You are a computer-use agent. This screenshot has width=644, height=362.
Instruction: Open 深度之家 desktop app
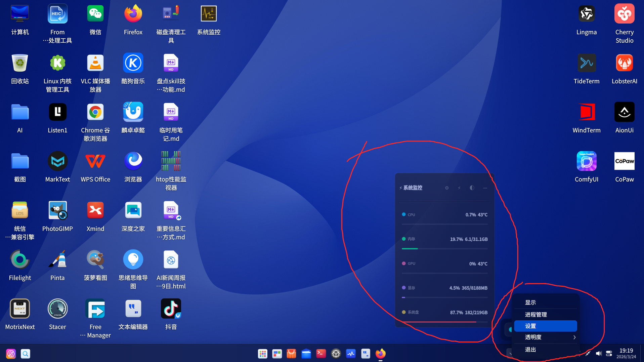point(133,210)
